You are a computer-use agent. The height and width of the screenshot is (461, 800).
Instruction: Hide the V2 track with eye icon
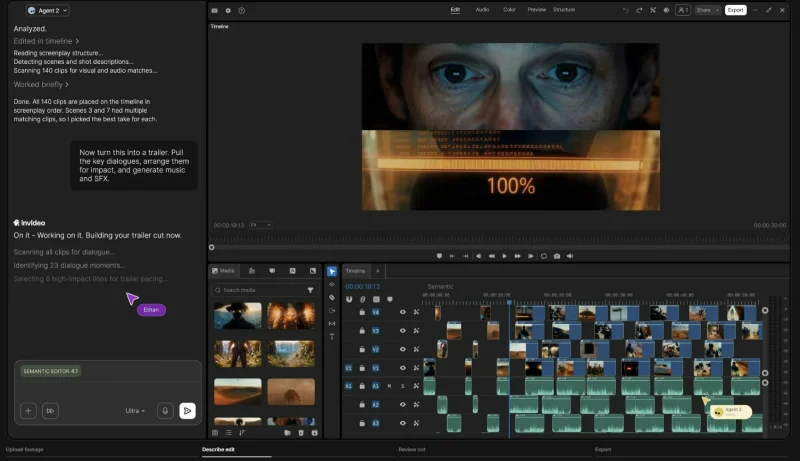click(403, 349)
